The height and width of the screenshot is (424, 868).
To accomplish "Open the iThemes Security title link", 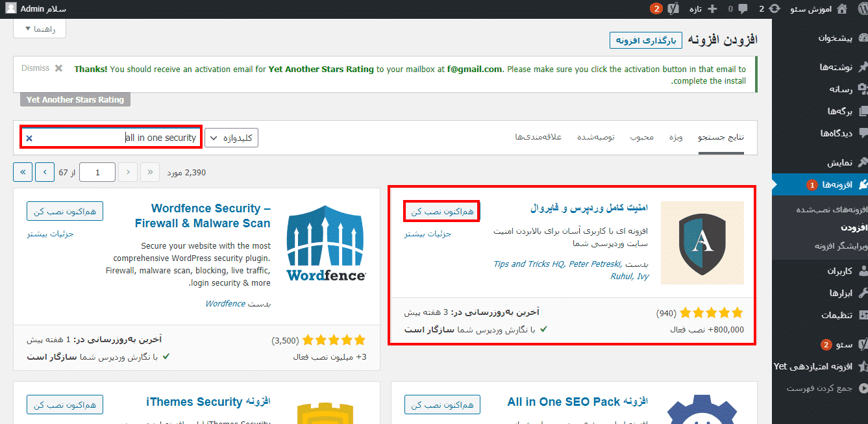I will [x=208, y=403].
